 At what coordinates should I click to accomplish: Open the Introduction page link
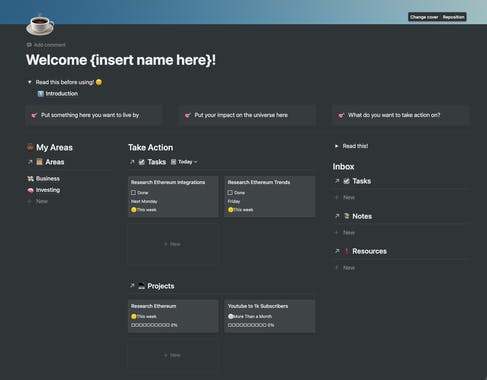coord(62,94)
